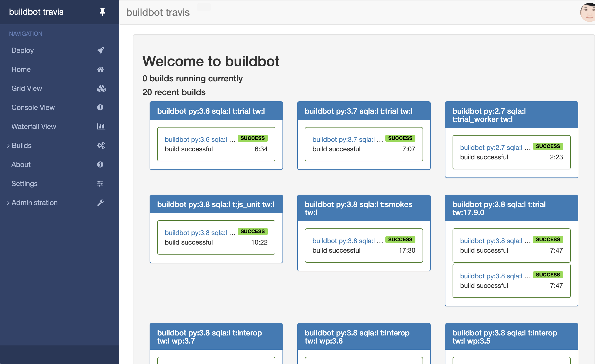Open builder header t:interop wp:3.7
595x364 pixels.
pyautogui.click(x=216, y=337)
